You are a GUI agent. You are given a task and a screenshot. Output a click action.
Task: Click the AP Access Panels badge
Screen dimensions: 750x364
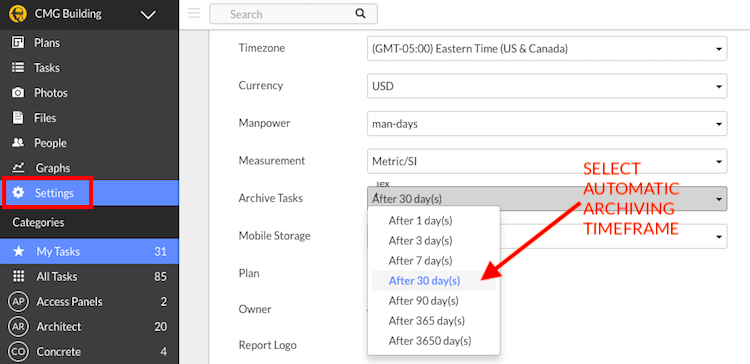tap(18, 301)
